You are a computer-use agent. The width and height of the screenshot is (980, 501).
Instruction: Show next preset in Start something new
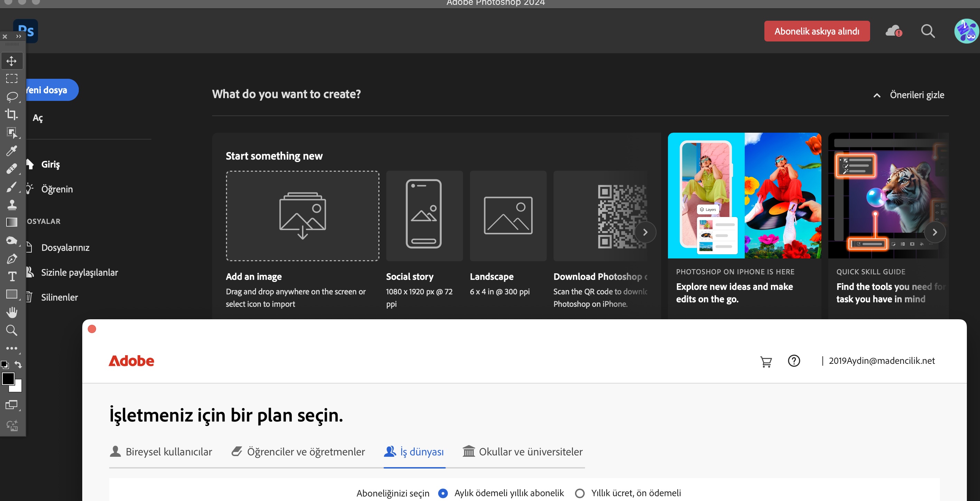click(645, 232)
